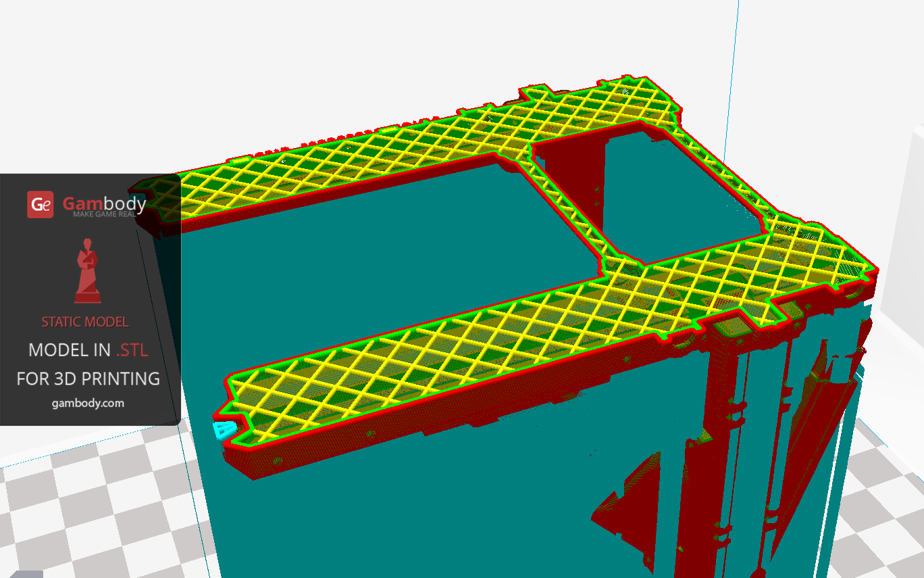The image size is (924, 578).
Task: Click the gray shape at the bottom-left corner
Action: [x=26, y=574]
